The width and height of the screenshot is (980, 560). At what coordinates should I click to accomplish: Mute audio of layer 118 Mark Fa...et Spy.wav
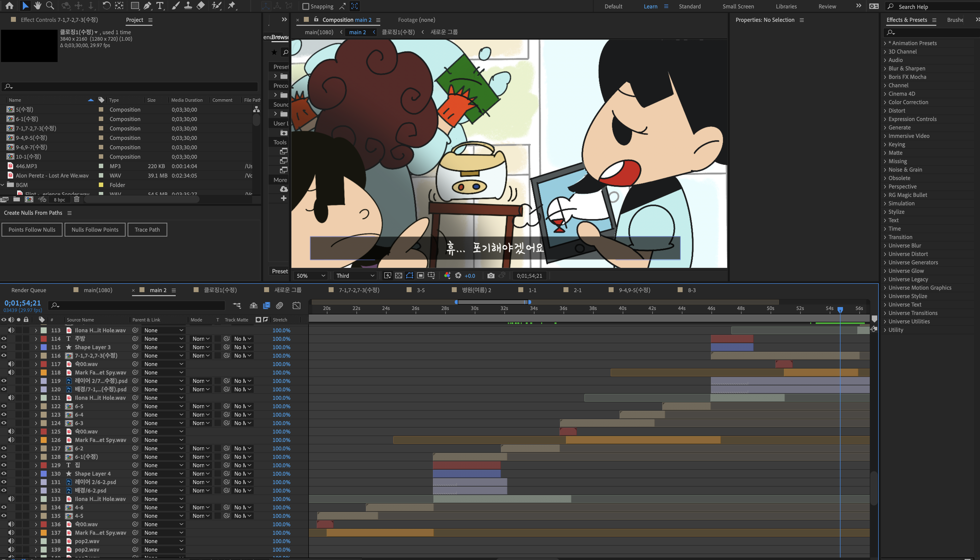(x=11, y=372)
